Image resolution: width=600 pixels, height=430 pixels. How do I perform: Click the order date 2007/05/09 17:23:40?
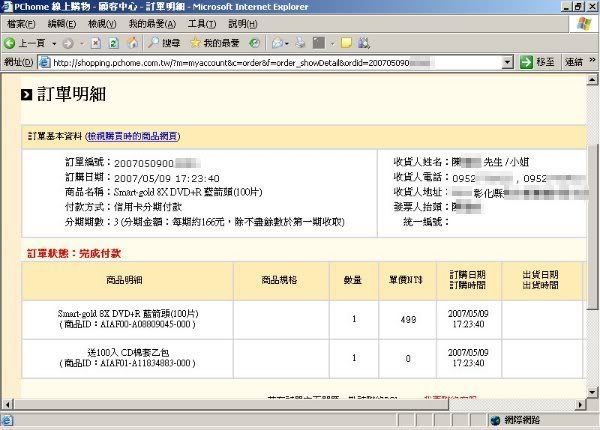[167, 179]
